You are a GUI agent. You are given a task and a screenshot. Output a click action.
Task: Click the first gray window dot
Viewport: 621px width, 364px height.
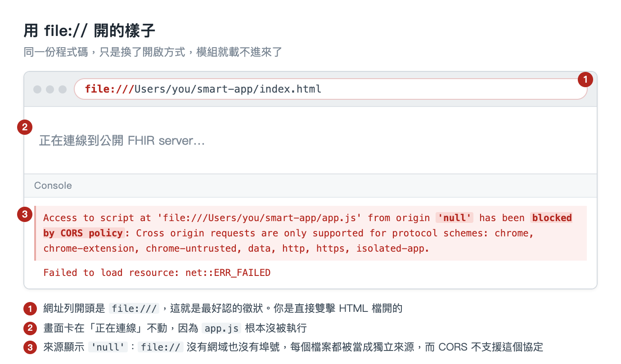coord(37,89)
